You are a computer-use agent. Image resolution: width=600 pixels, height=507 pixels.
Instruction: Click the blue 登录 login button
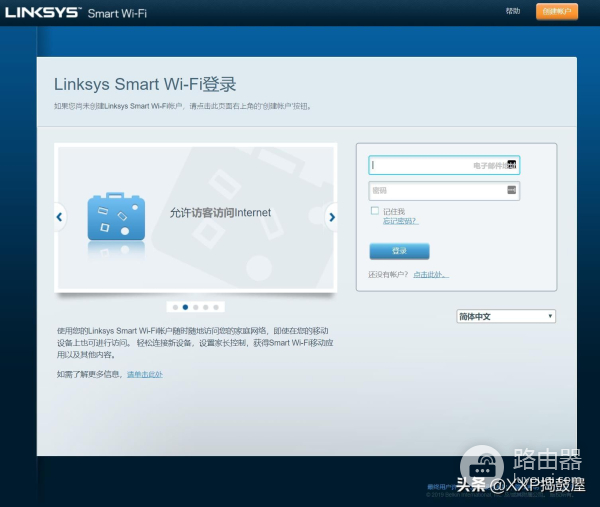tap(399, 251)
